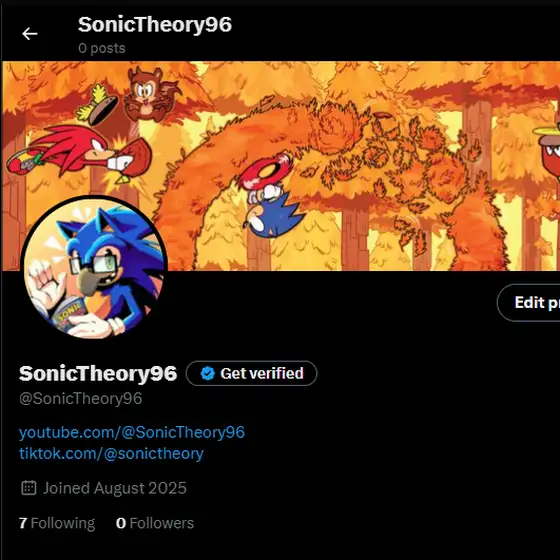The image size is (560, 560).
Task: View the 7 Following list
Action: [x=57, y=523]
